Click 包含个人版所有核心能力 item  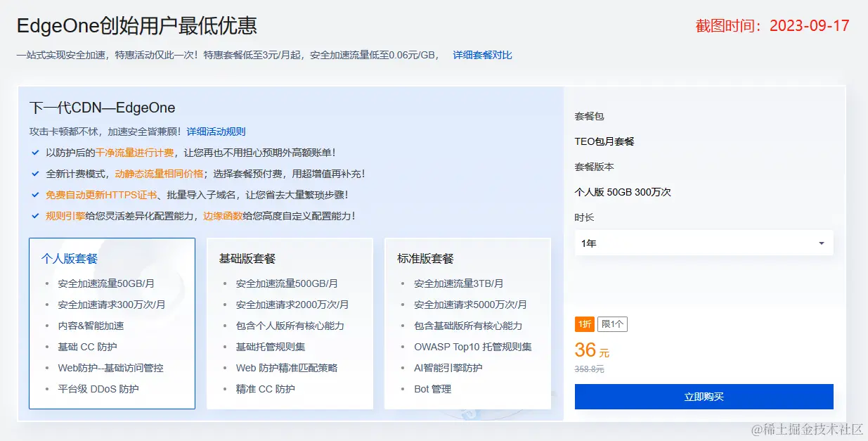(290, 326)
